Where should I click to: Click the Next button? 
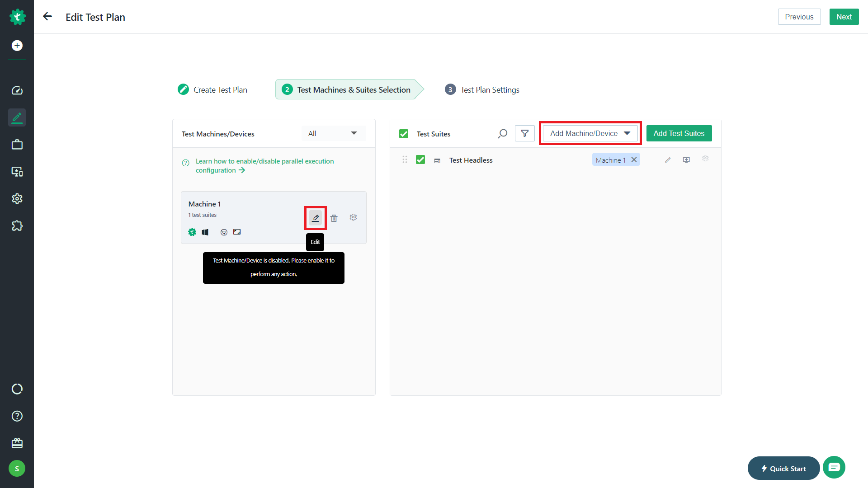coord(844,17)
